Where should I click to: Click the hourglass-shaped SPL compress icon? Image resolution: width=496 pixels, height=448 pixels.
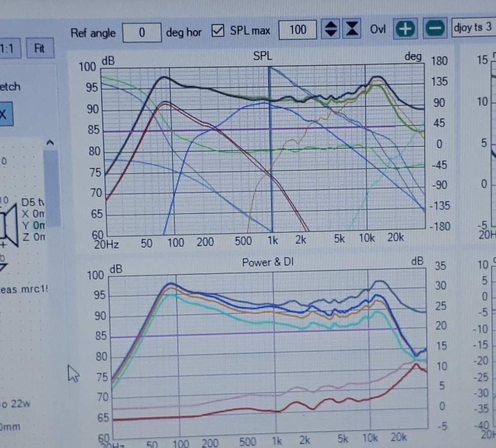coord(352,29)
